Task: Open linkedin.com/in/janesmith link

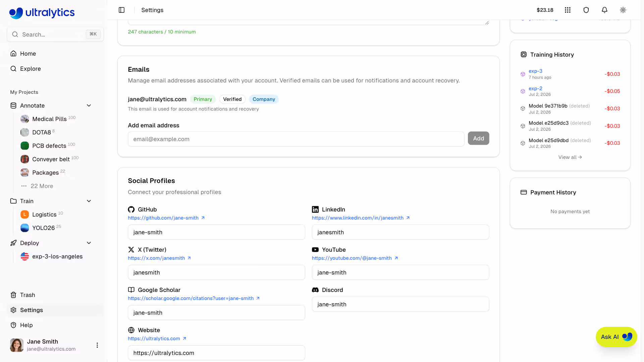Action: pyautogui.click(x=358, y=218)
